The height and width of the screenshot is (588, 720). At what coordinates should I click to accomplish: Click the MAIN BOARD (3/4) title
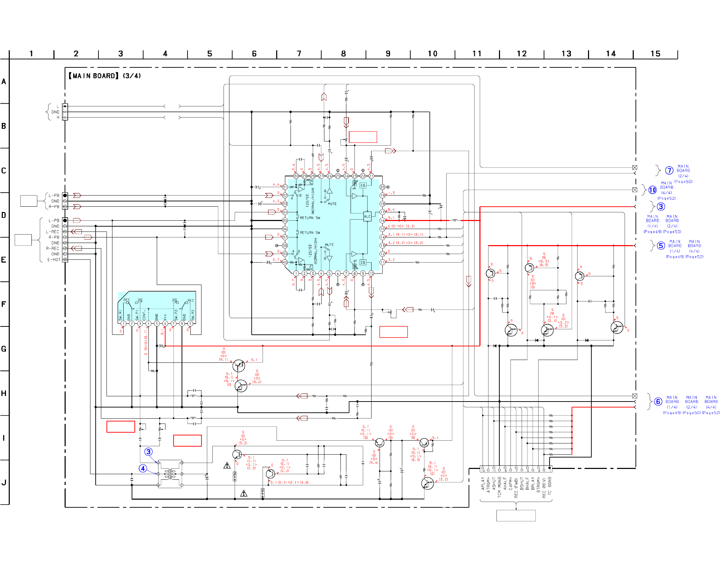(105, 76)
